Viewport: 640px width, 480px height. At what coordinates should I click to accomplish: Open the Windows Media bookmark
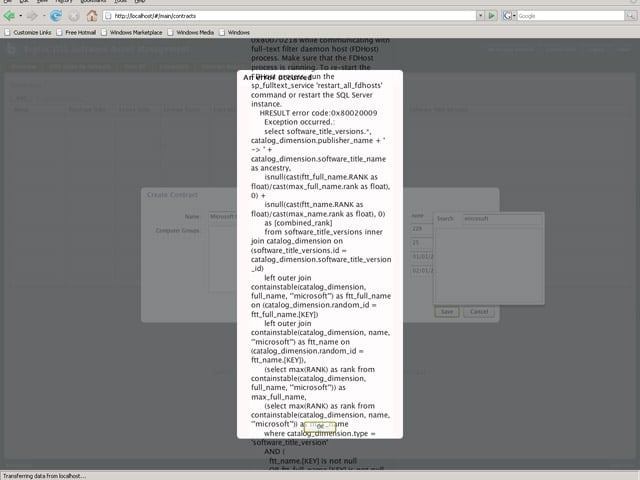191,32
